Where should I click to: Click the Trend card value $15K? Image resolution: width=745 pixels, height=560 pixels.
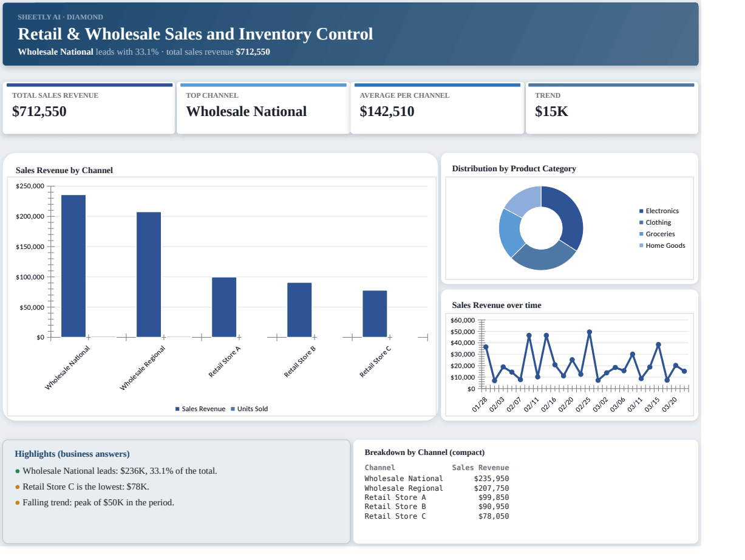(551, 112)
